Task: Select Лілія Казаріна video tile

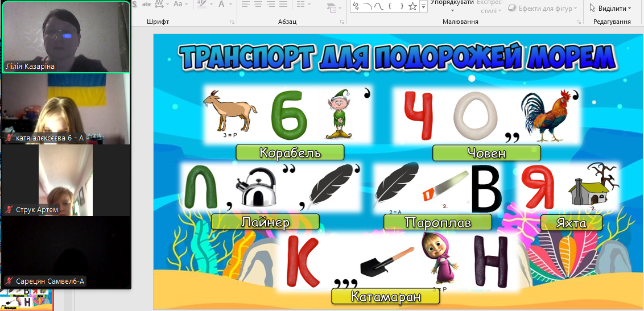Action: [x=66, y=37]
